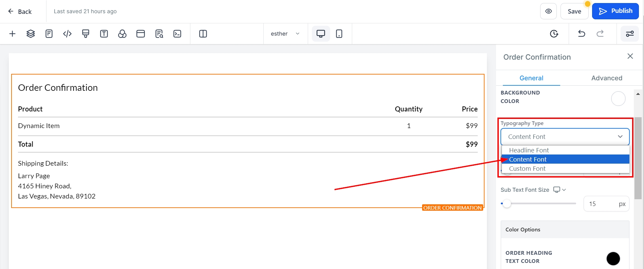Preview the page with eye icon
Viewport: 644px width, 269px height.
(x=548, y=11)
